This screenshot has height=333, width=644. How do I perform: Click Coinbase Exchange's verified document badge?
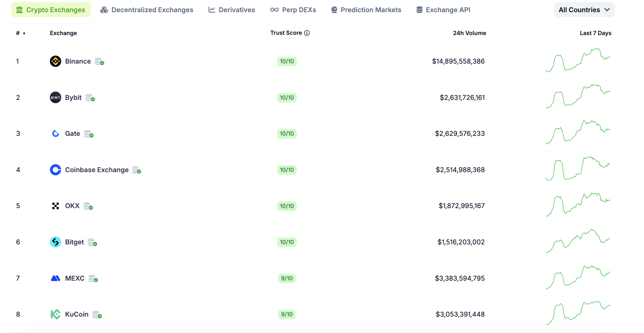pos(137,170)
